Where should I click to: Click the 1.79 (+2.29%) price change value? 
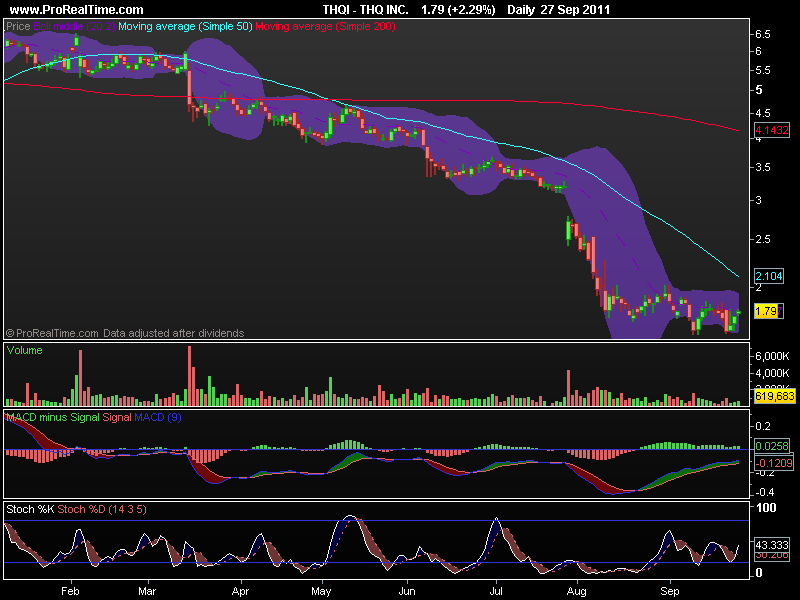[x=458, y=10]
